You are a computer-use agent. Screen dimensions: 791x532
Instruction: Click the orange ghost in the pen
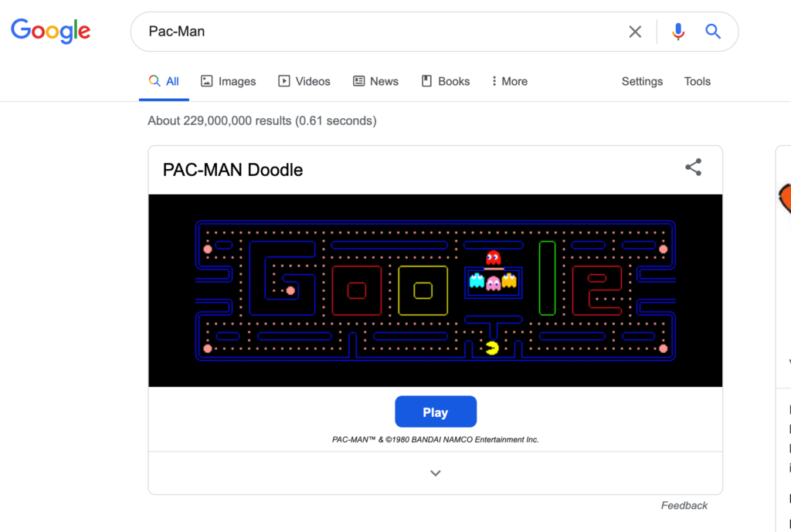[x=509, y=280]
